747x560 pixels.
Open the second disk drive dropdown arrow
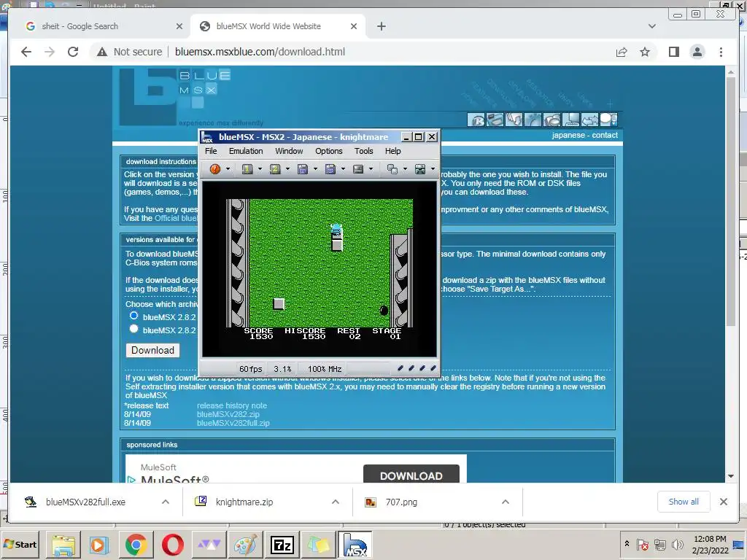(x=343, y=169)
